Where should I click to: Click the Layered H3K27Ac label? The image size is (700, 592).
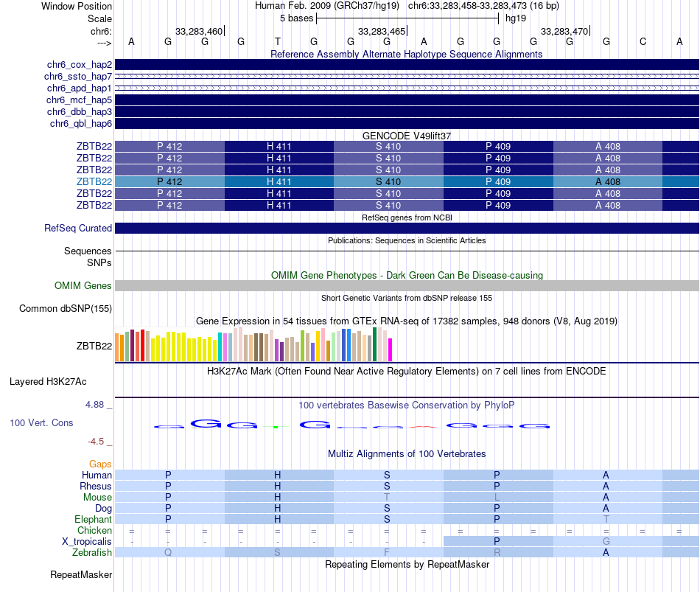(x=48, y=382)
